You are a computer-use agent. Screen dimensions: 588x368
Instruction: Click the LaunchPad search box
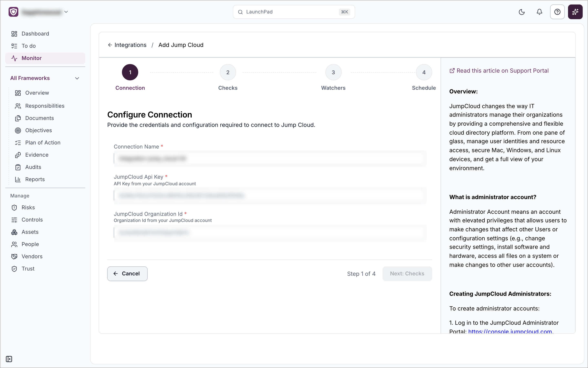[x=294, y=12]
